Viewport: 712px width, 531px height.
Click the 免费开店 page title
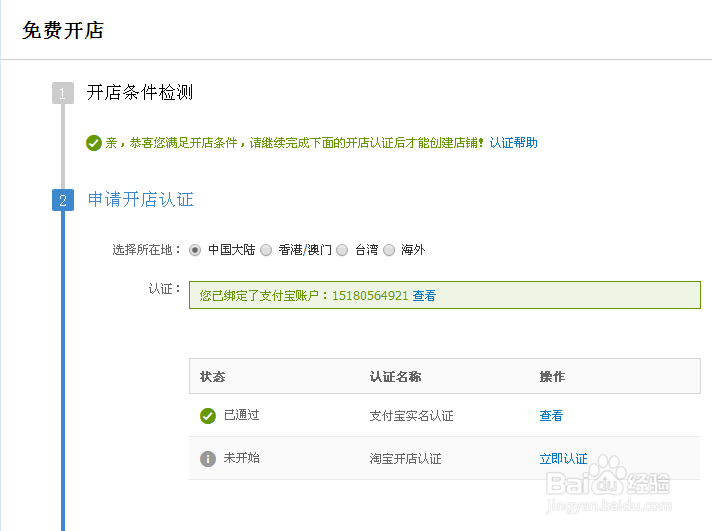[63, 30]
